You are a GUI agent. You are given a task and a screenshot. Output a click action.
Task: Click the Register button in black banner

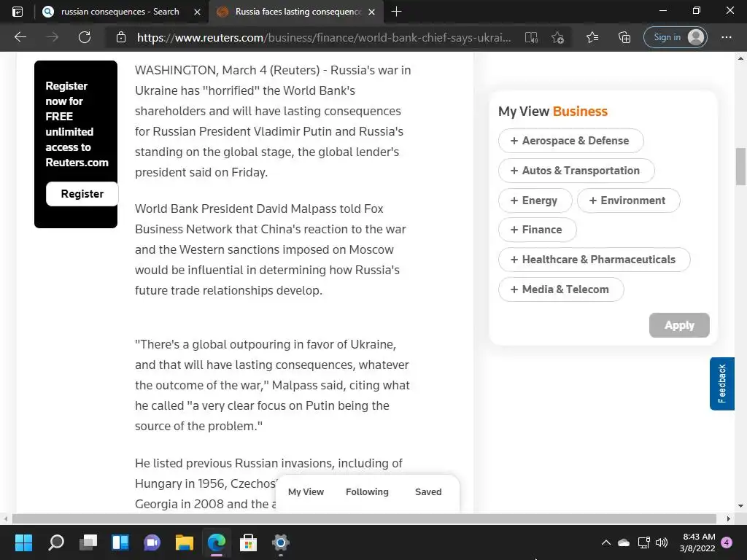coord(82,194)
